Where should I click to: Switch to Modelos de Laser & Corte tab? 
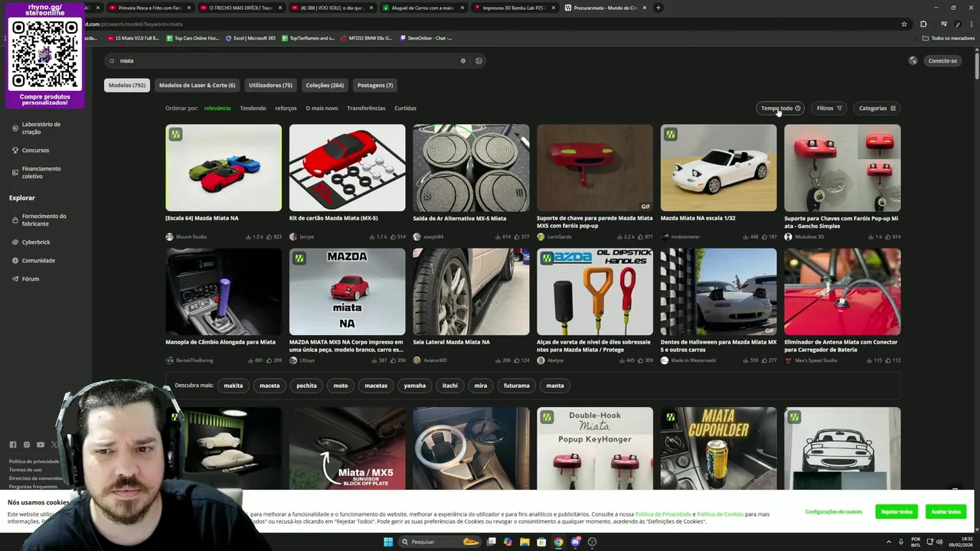(x=197, y=85)
